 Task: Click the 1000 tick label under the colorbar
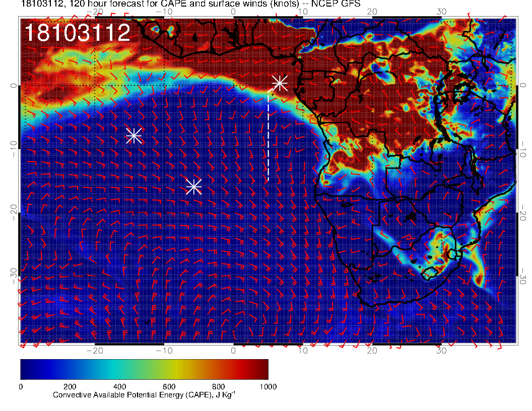[x=268, y=387]
